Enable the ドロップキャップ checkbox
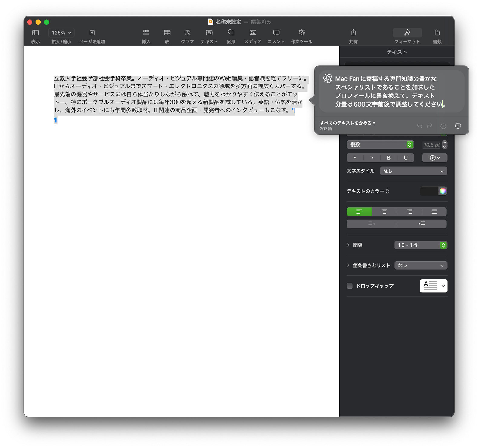This screenshot has width=484, height=448. [350, 286]
